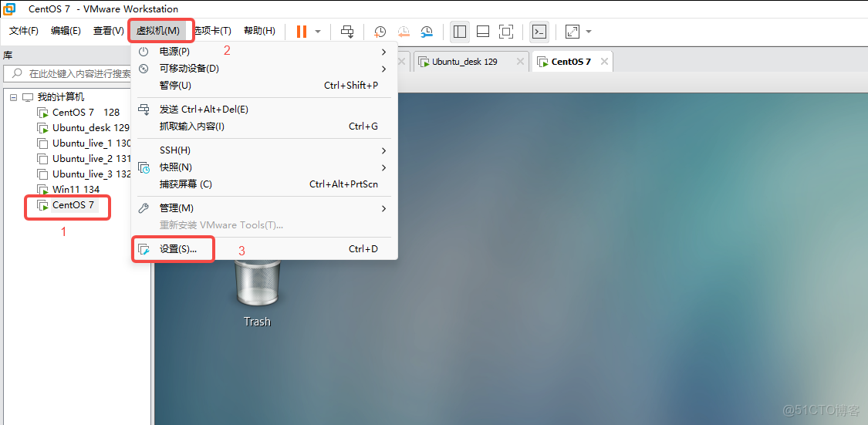868x425 pixels.
Task: Open the 编辑(E) menu
Action: (x=66, y=31)
